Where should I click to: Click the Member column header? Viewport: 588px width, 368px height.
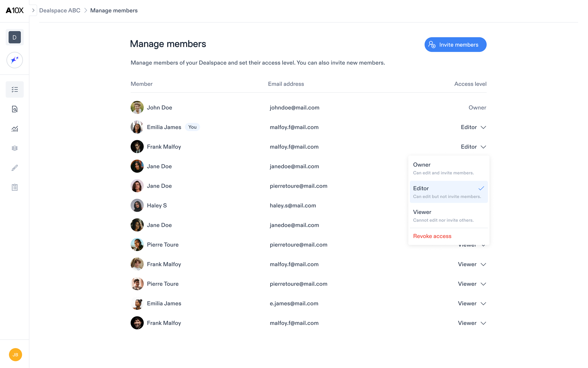(142, 84)
